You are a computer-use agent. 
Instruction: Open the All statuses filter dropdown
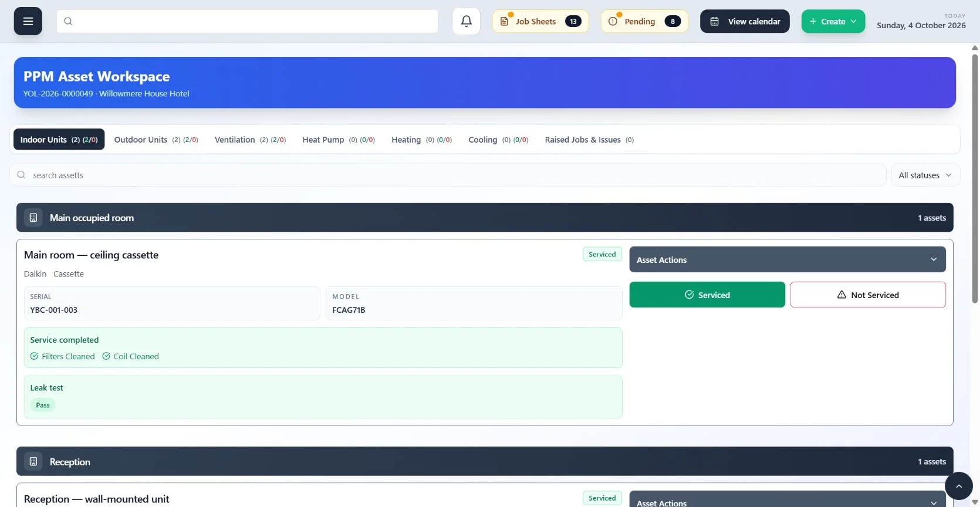(925, 175)
